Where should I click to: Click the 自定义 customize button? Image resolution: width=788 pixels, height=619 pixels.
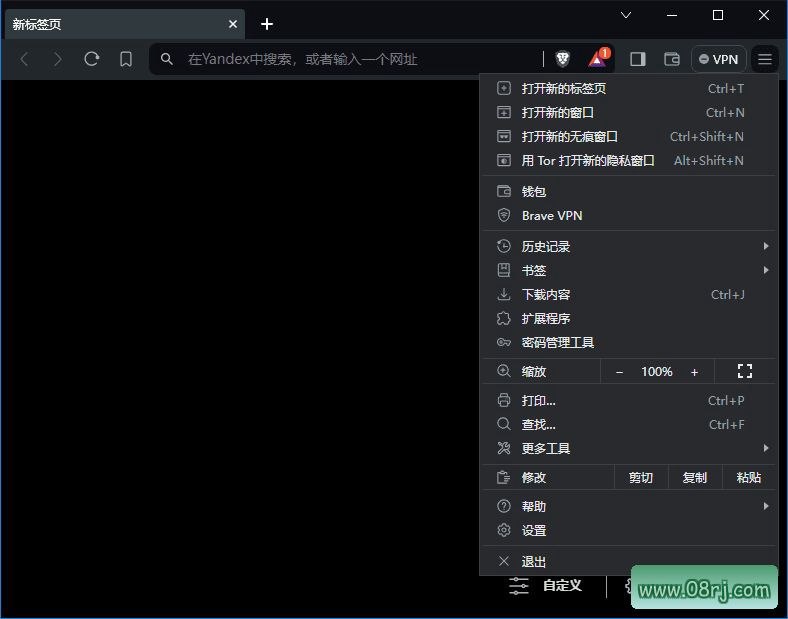[x=546, y=586]
